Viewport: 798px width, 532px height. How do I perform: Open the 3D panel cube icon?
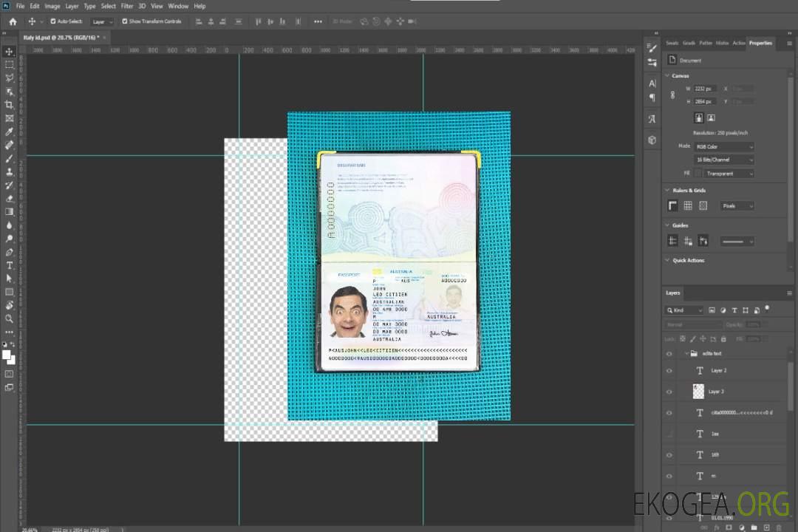(x=652, y=140)
